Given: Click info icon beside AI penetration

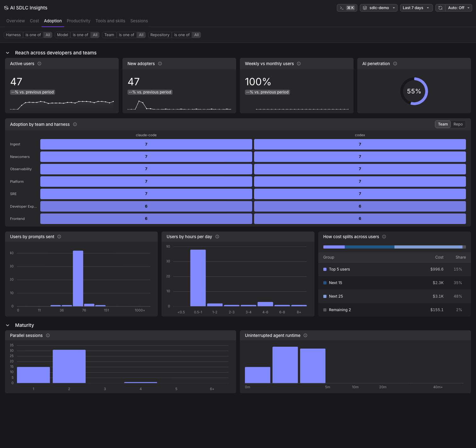Looking at the screenshot, I should coord(395,64).
